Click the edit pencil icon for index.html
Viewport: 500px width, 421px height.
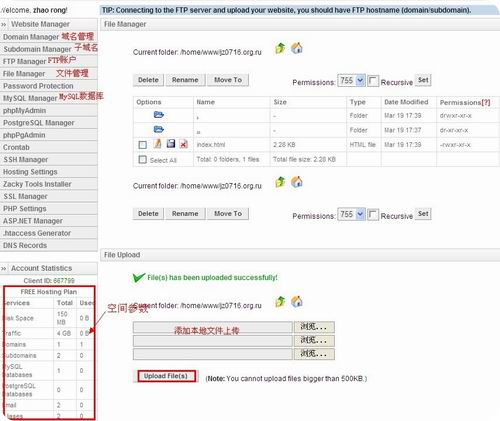(157, 144)
